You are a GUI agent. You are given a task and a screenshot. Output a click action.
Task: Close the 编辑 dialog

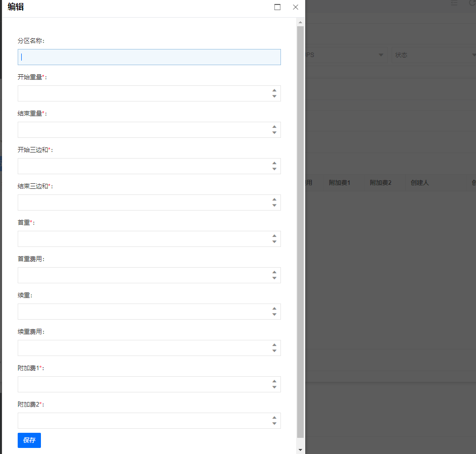click(296, 7)
